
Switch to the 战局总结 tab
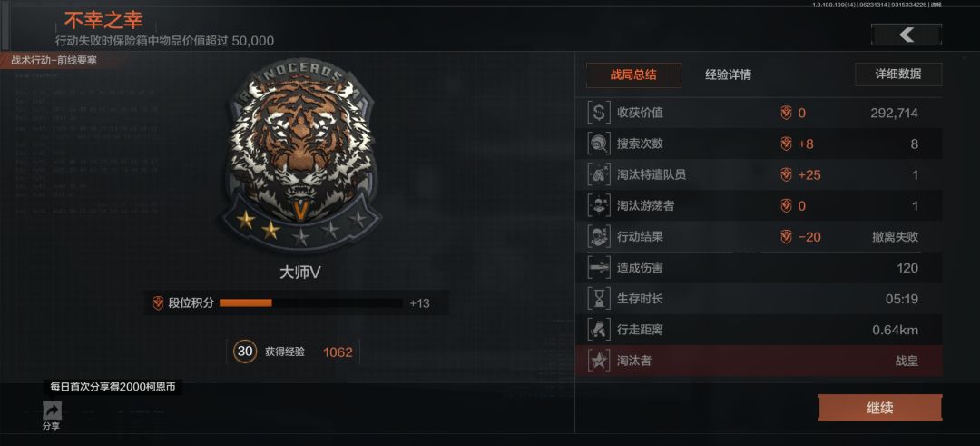pos(633,74)
